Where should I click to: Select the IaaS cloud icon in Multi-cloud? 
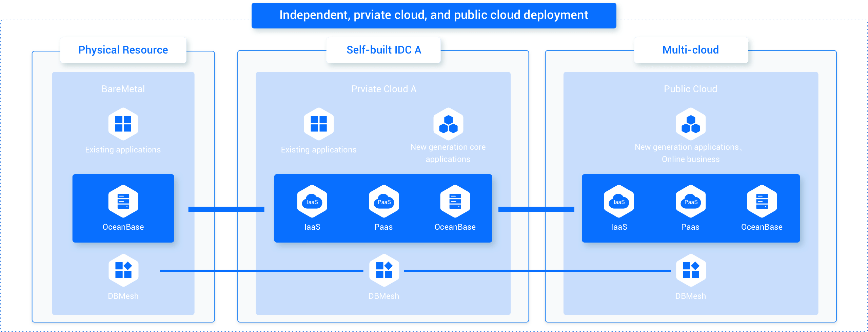[619, 201]
